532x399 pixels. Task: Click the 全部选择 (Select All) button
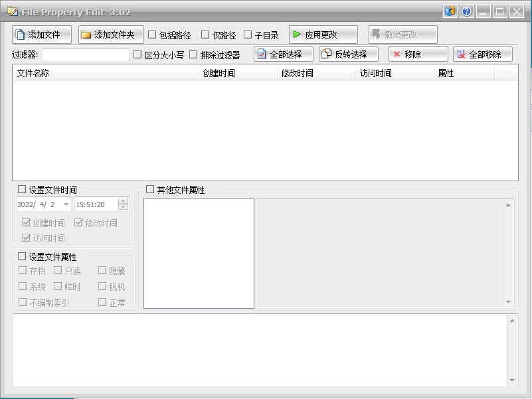(x=284, y=54)
